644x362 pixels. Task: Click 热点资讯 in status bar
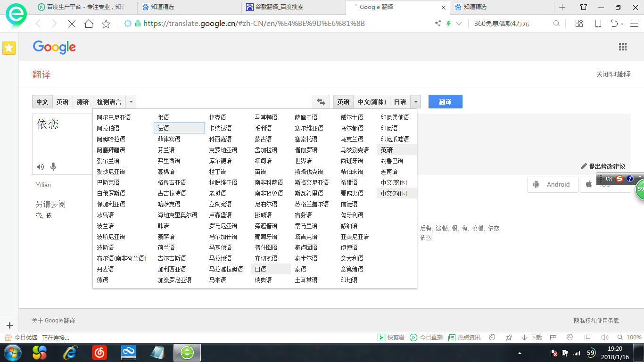pos(464,337)
